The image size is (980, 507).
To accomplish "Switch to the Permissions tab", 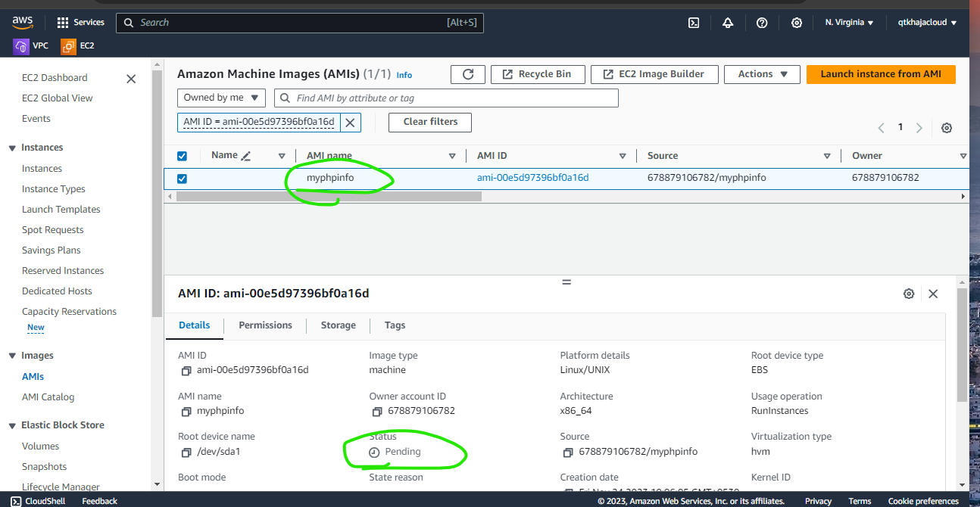I will [265, 325].
